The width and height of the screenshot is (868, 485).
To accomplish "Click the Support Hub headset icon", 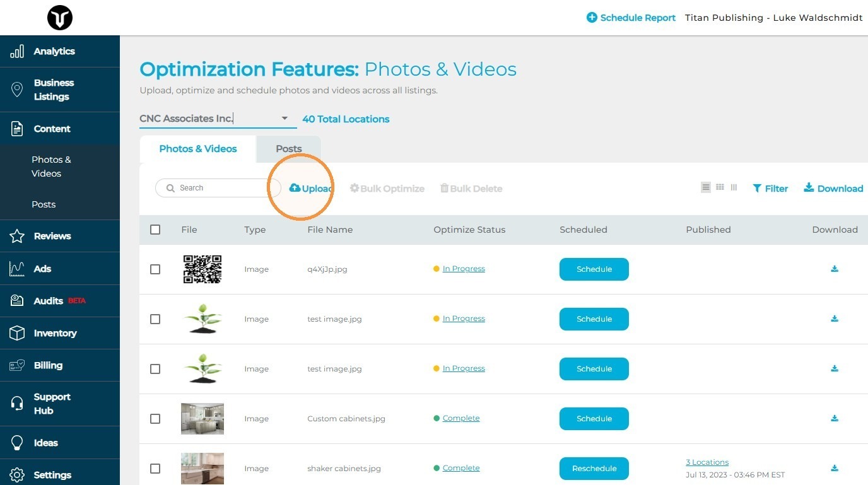I will click(17, 404).
